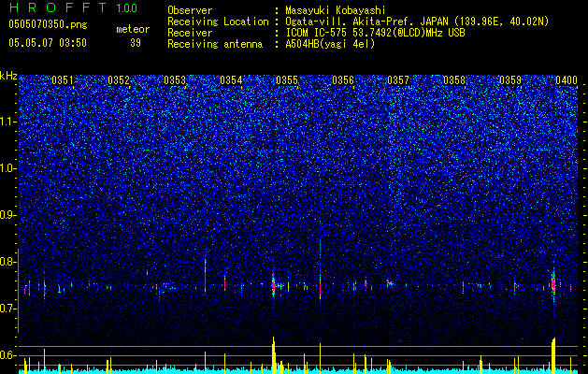Click the meteor count value 39

click(136, 43)
